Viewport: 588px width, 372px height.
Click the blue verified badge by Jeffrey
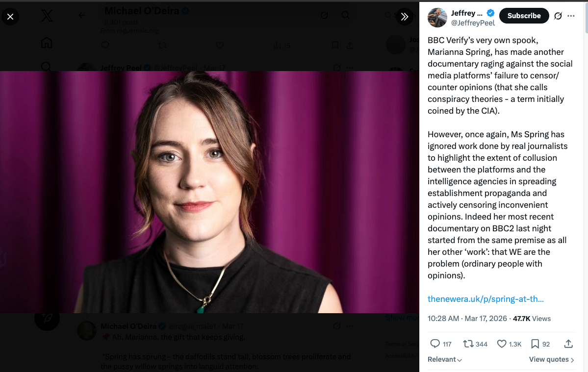click(x=490, y=13)
